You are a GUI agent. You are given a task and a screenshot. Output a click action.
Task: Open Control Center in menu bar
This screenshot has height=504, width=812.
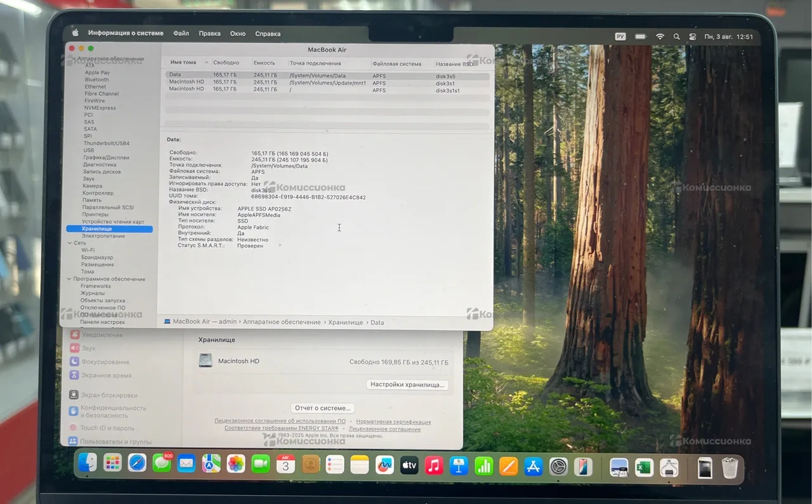coord(693,37)
